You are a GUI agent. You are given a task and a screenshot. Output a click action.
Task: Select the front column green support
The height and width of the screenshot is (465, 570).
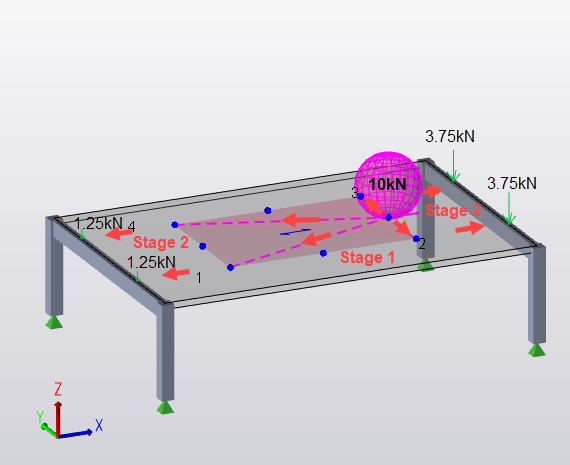[165, 407]
